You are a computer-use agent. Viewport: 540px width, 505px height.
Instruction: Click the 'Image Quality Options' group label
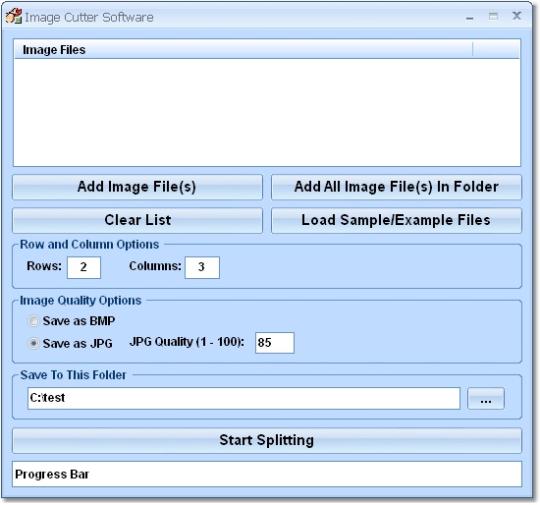click(81, 301)
